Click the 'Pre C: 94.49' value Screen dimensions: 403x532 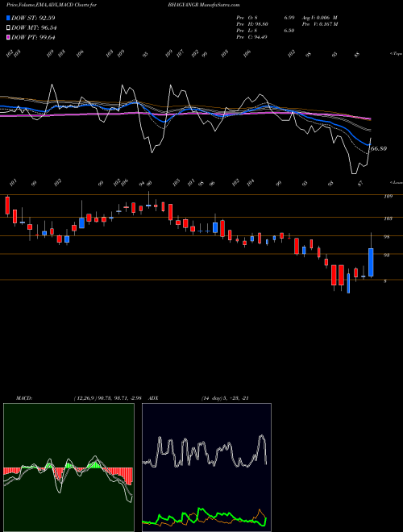click(x=252, y=37)
